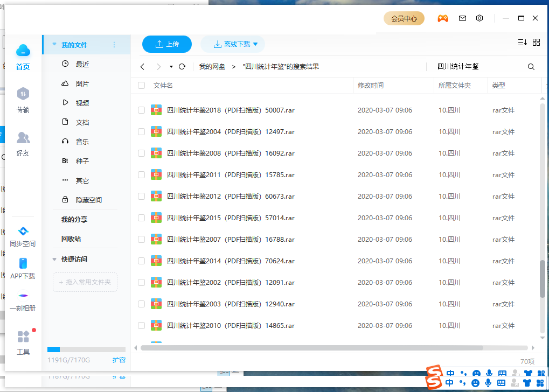
Task: Open the 传输 transfer panel
Action: 23,94
